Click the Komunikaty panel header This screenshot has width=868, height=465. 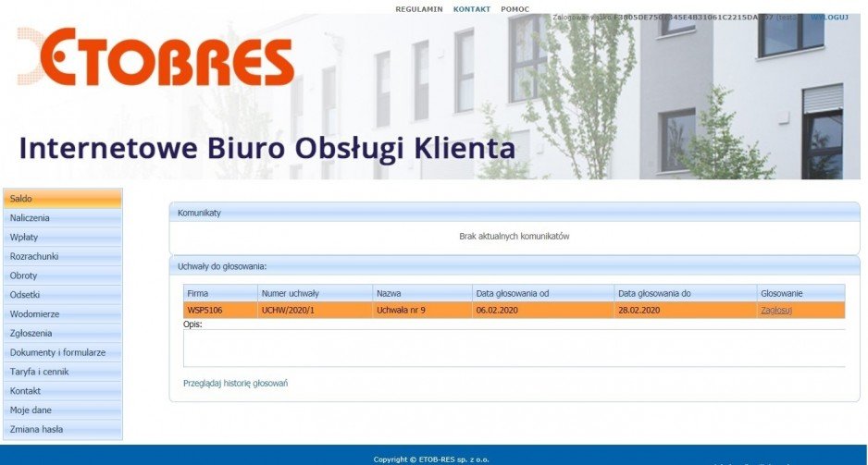(x=515, y=213)
